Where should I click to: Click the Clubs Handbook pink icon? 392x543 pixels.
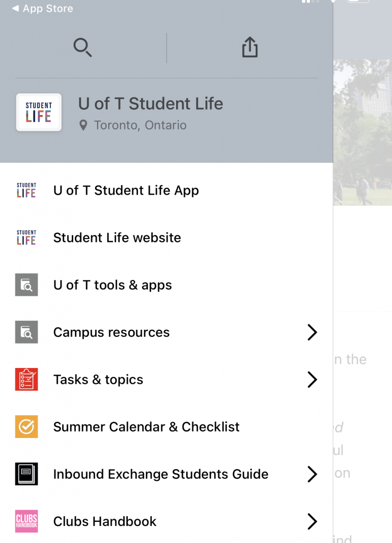(27, 521)
